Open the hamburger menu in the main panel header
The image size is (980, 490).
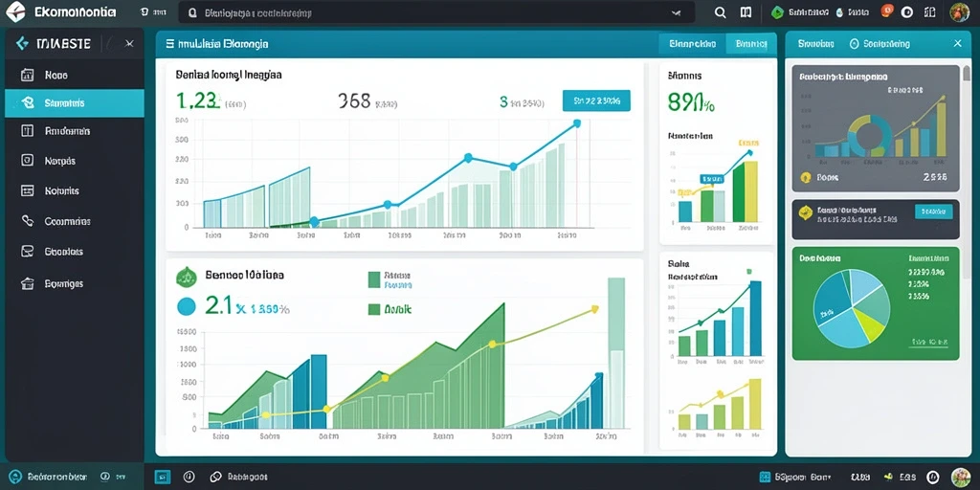[x=169, y=44]
